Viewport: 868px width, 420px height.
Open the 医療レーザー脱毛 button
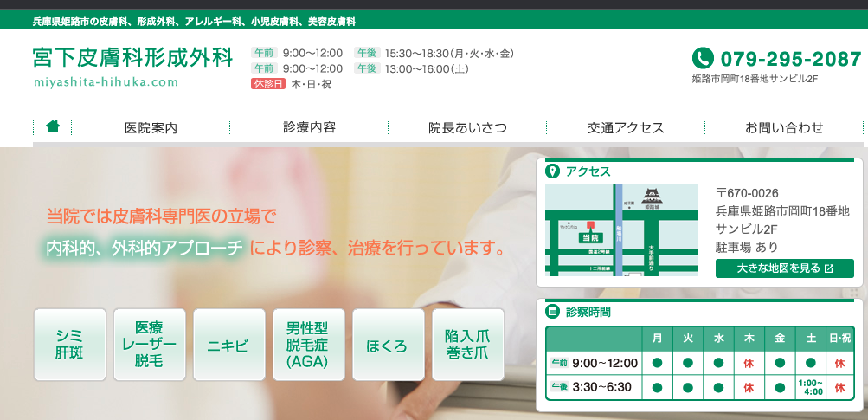click(150, 345)
